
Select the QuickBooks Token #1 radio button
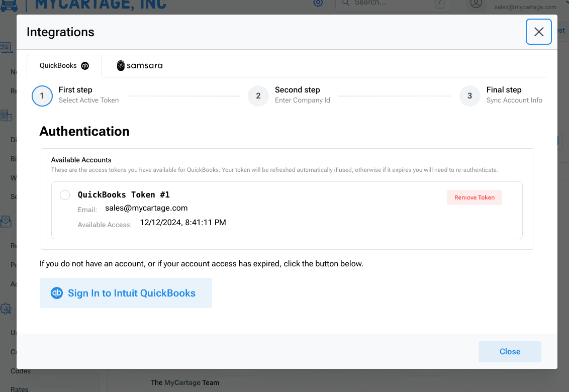[65, 195]
